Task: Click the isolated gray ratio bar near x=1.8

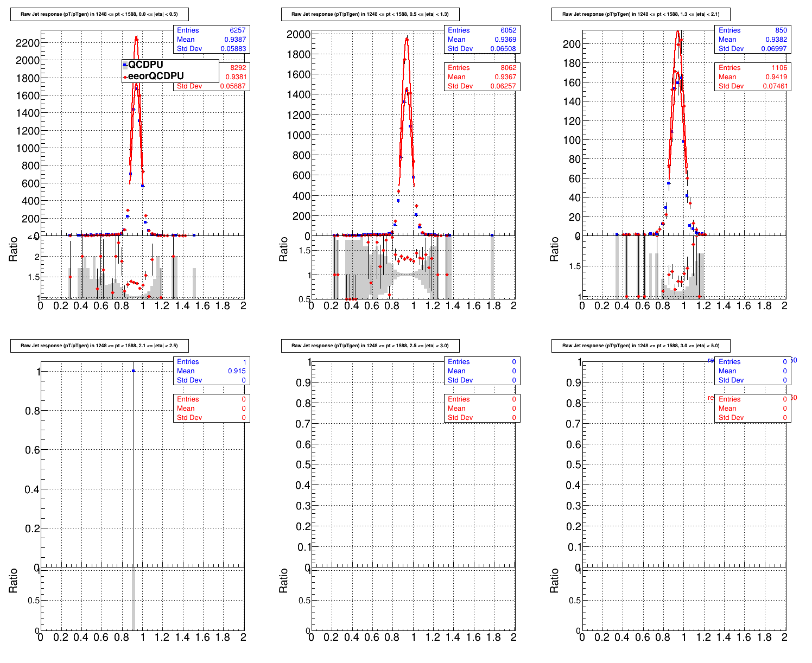Action: point(492,267)
